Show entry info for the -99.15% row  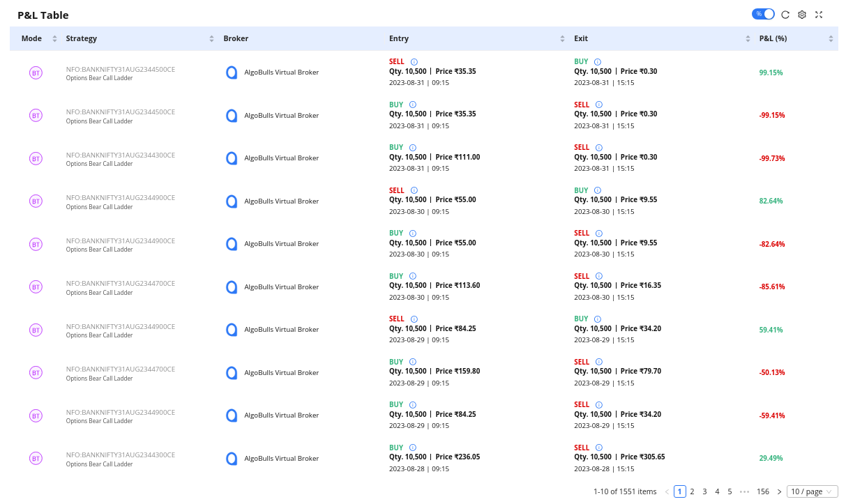(413, 105)
